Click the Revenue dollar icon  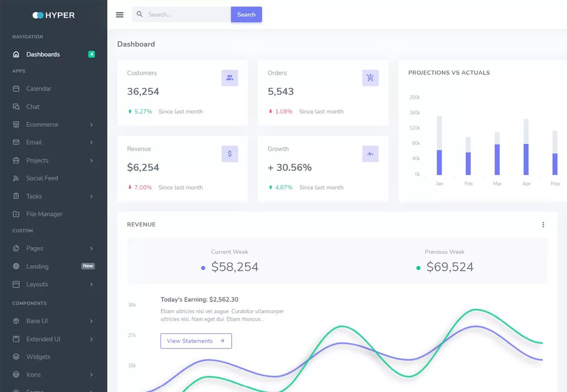230,154
